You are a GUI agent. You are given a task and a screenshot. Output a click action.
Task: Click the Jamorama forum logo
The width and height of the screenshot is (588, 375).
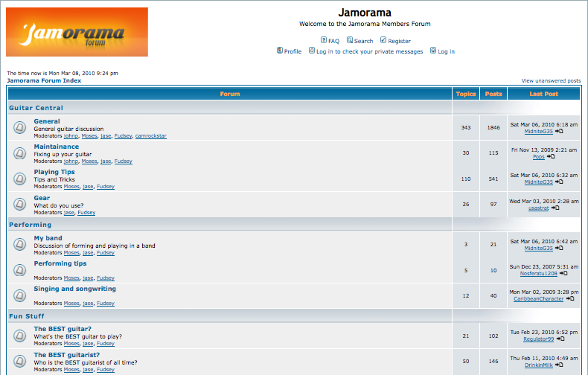pyautogui.click(x=77, y=32)
